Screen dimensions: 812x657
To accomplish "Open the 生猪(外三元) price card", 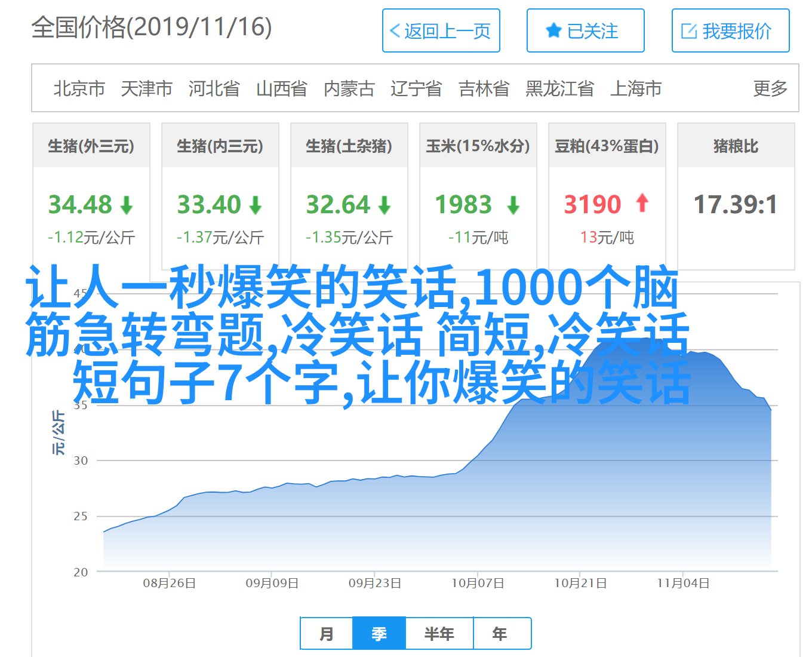I will click(91, 146).
